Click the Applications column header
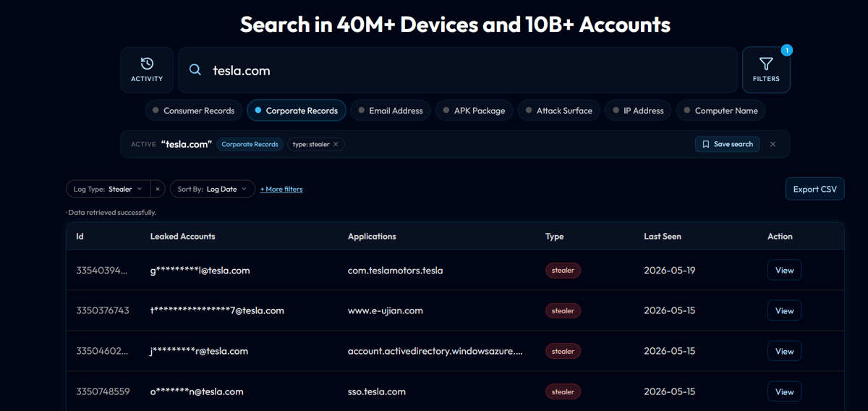This screenshot has width=868, height=411. 372,236
